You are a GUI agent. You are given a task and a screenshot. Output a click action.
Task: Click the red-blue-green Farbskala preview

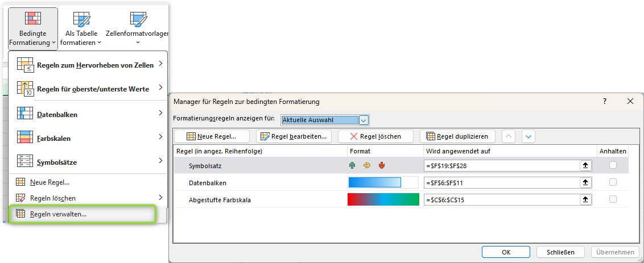pos(383,199)
